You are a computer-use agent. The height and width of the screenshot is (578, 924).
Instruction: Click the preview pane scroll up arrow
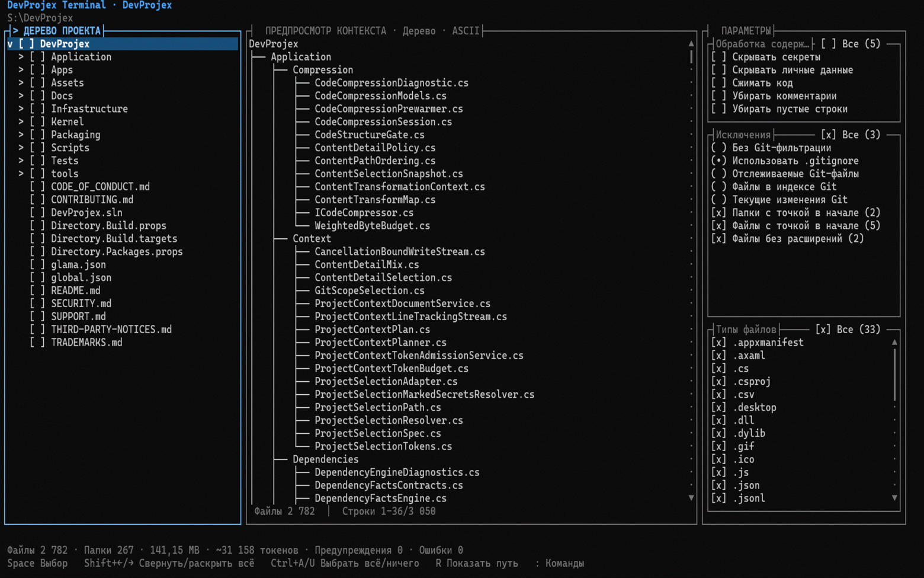click(x=691, y=44)
